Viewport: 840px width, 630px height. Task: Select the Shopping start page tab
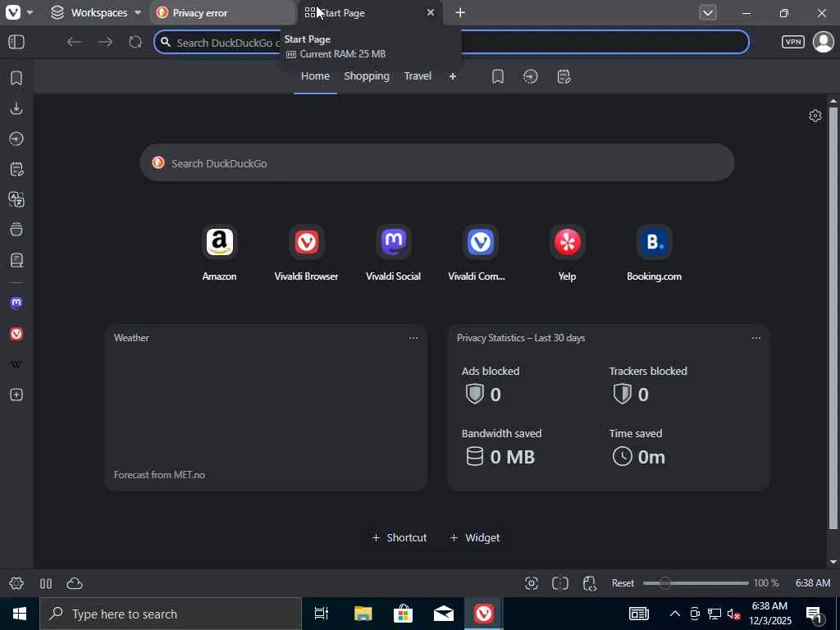[367, 76]
